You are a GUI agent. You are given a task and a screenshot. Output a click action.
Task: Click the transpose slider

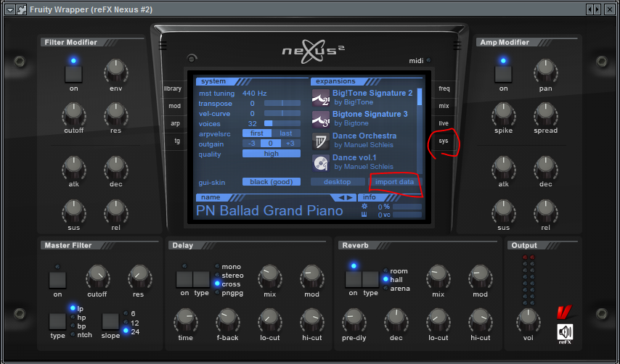(282, 103)
